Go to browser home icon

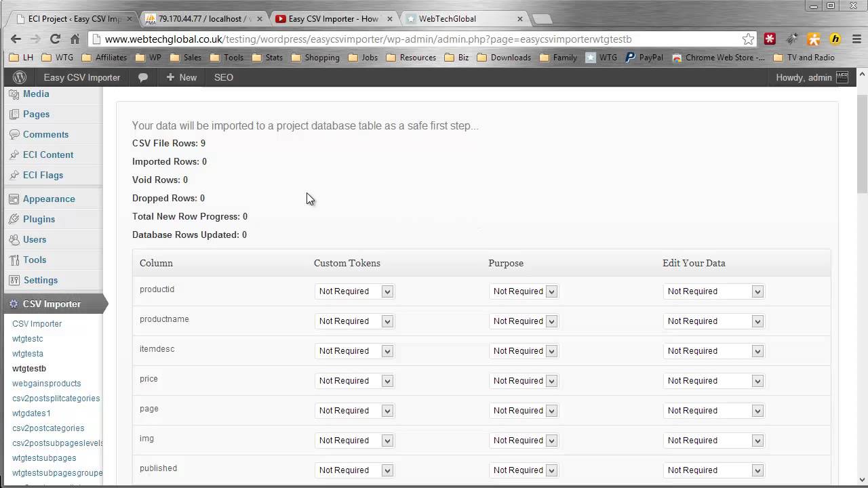coord(75,39)
